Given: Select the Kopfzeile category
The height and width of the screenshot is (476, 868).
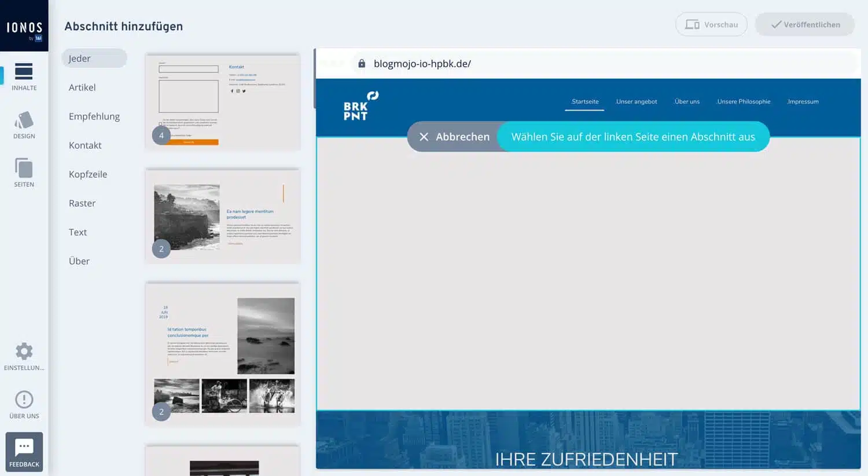Looking at the screenshot, I should coord(88,174).
